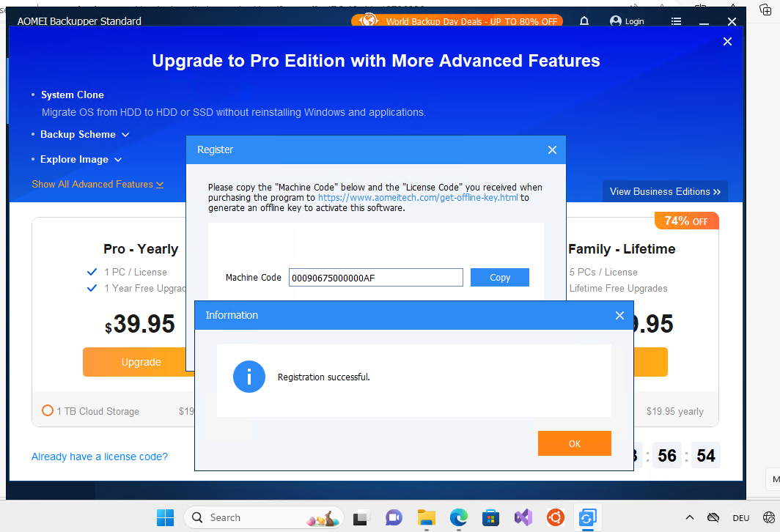
Task: Open the chat app on the taskbar
Action: point(394,517)
